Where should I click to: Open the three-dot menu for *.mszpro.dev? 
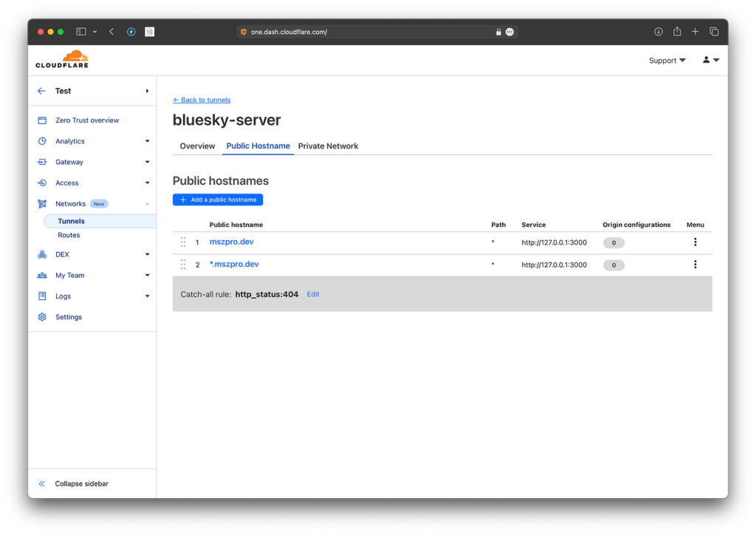(695, 264)
